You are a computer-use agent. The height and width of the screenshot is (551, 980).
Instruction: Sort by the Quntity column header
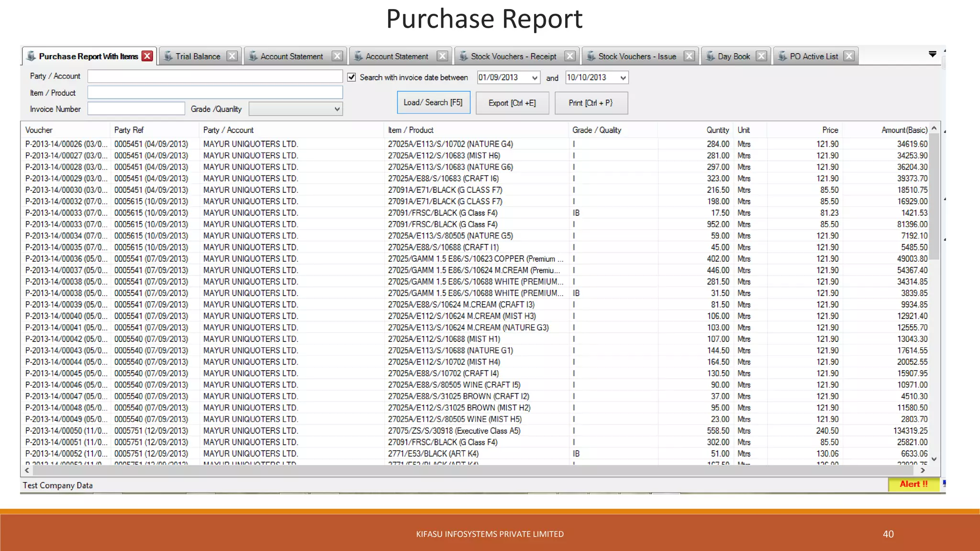click(x=696, y=130)
